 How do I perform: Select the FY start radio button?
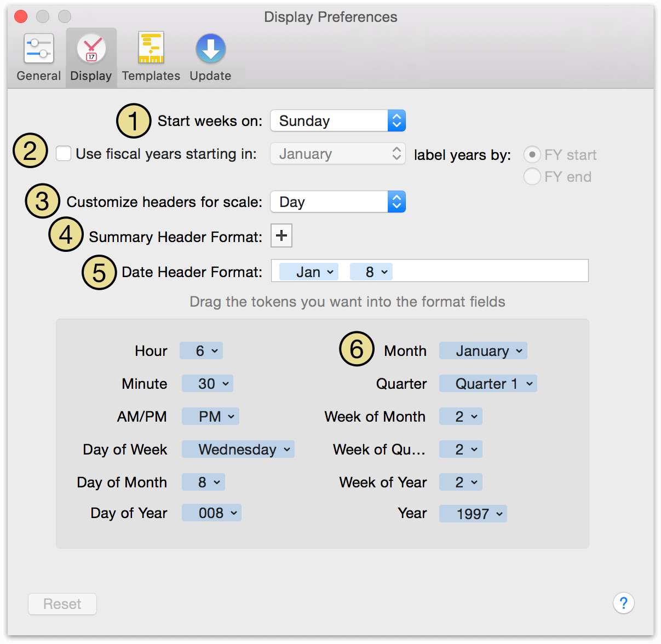532,154
